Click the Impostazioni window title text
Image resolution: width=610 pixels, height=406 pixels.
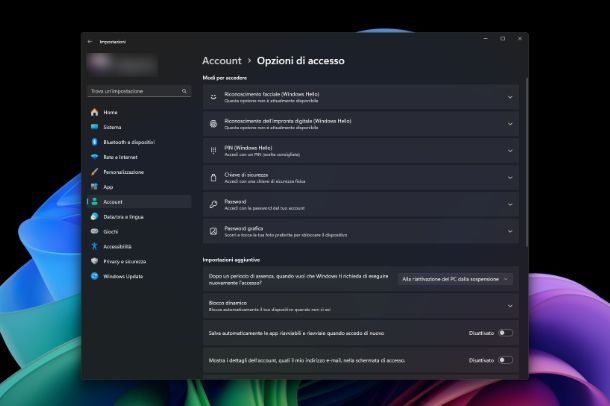click(x=112, y=42)
